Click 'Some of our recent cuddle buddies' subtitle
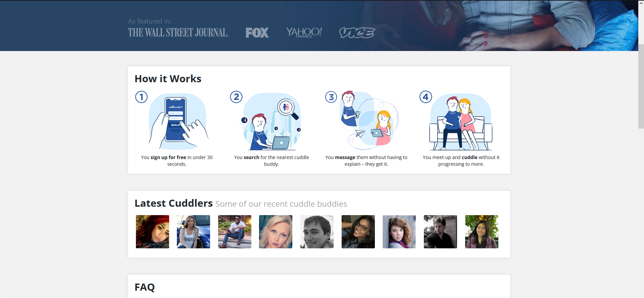Viewport: 644px width, 298px height. pyautogui.click(x=281, y=204)
